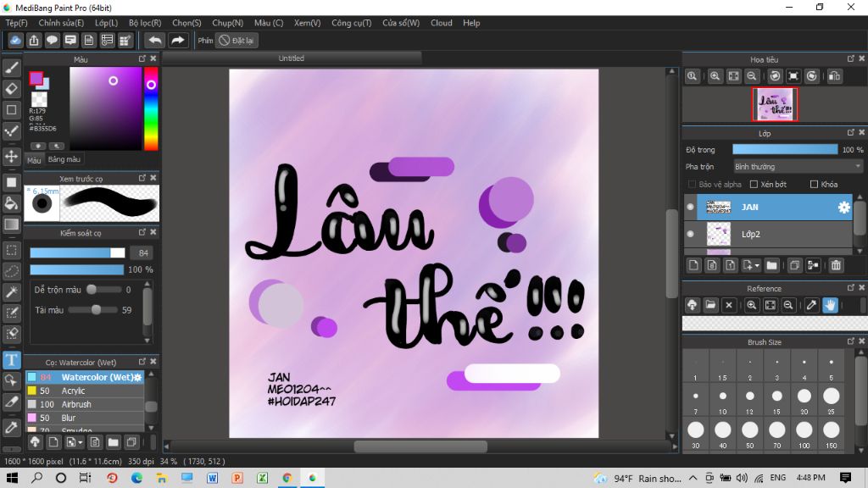Select the Text tool

click(x=12, y=360)
